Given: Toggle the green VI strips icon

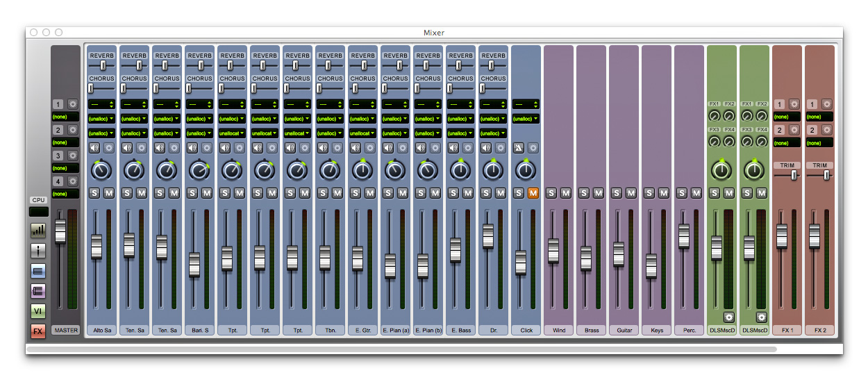Looking at the screenshot, I should click(38, 311).
